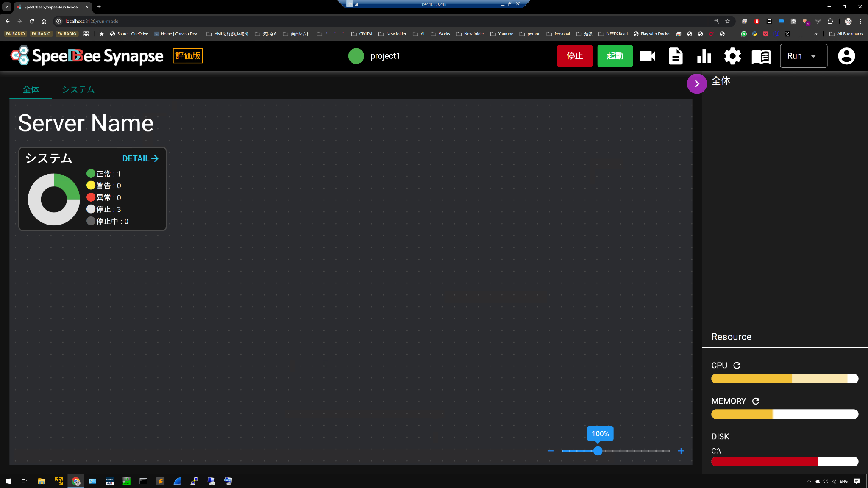Viewport: 868px width, 488px height.
Task: Collapse right panel with purple chevron
Action: pyautogui.click(x=696, y=83)
